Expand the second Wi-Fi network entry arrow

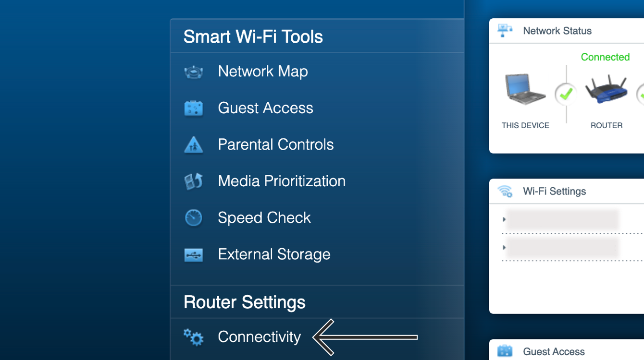pos(504,248)
